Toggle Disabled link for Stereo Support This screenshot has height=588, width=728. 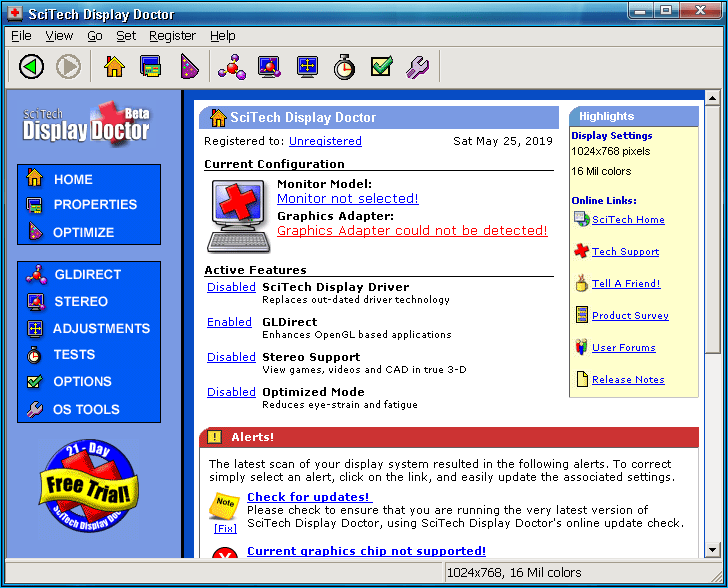[231, 357]
